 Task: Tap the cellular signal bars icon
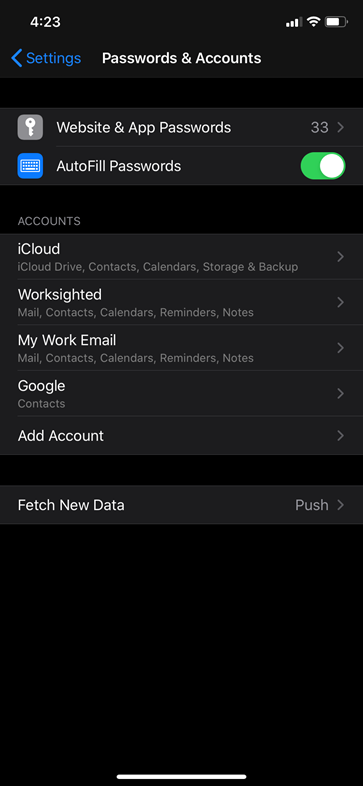[x=294, y=22]
